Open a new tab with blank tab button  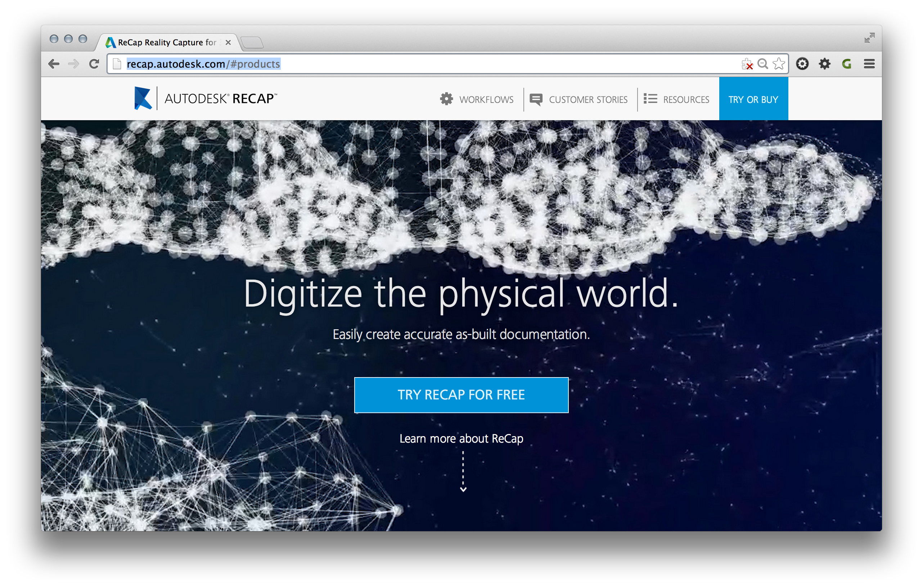pyautogui.click(x=252, y=42)
